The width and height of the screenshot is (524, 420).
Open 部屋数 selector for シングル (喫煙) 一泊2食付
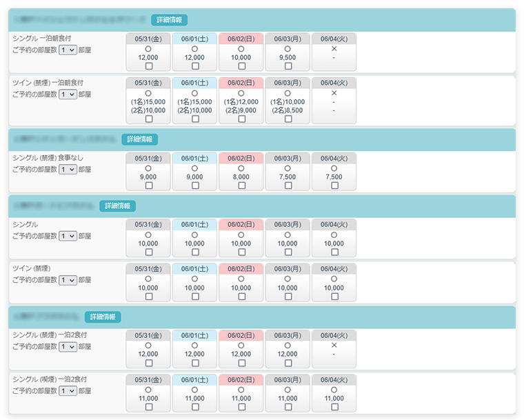68,391
